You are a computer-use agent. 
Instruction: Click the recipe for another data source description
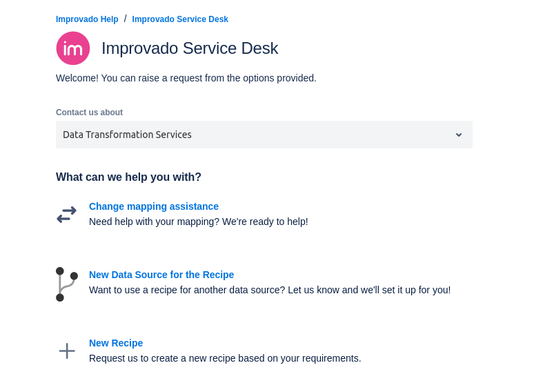(270, 290)
